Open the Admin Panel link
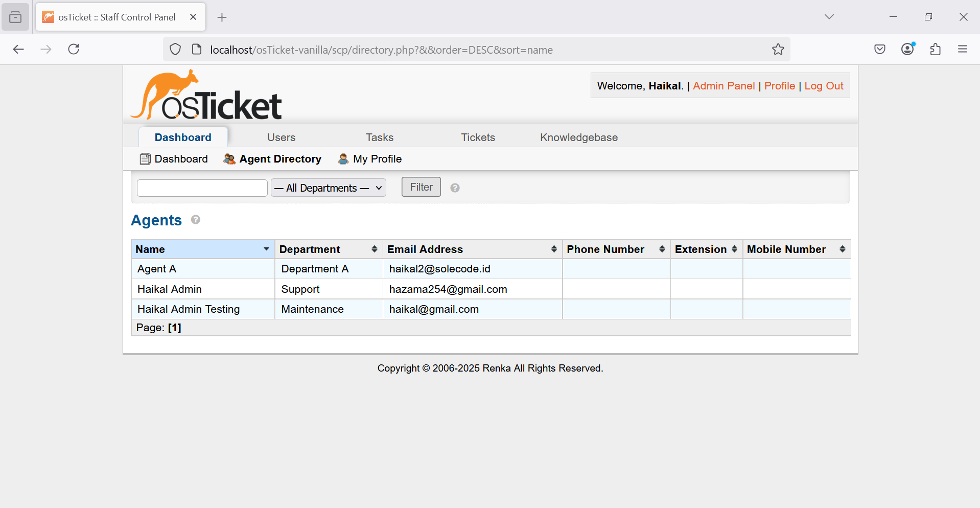The width and height of the screenshot is (980, 508). pyautogui.click(x=724, y=86)
